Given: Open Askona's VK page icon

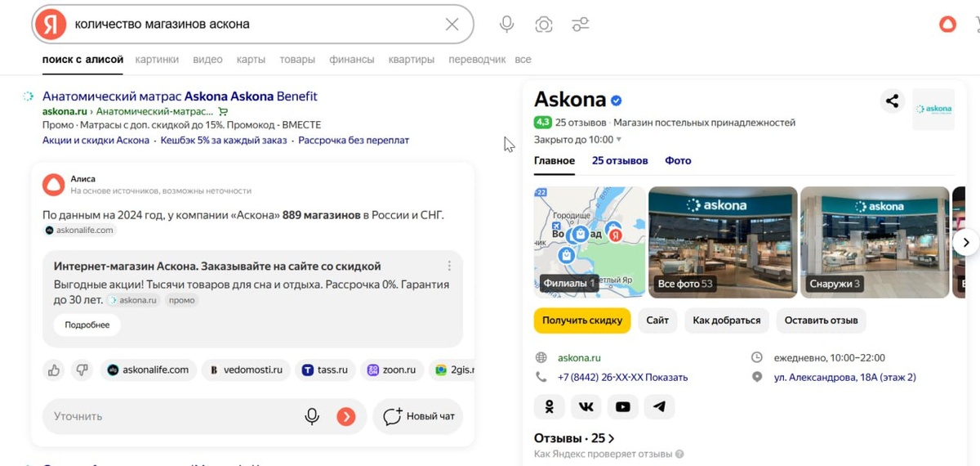Looking at the screenshot, I should [x=586, y=406].
